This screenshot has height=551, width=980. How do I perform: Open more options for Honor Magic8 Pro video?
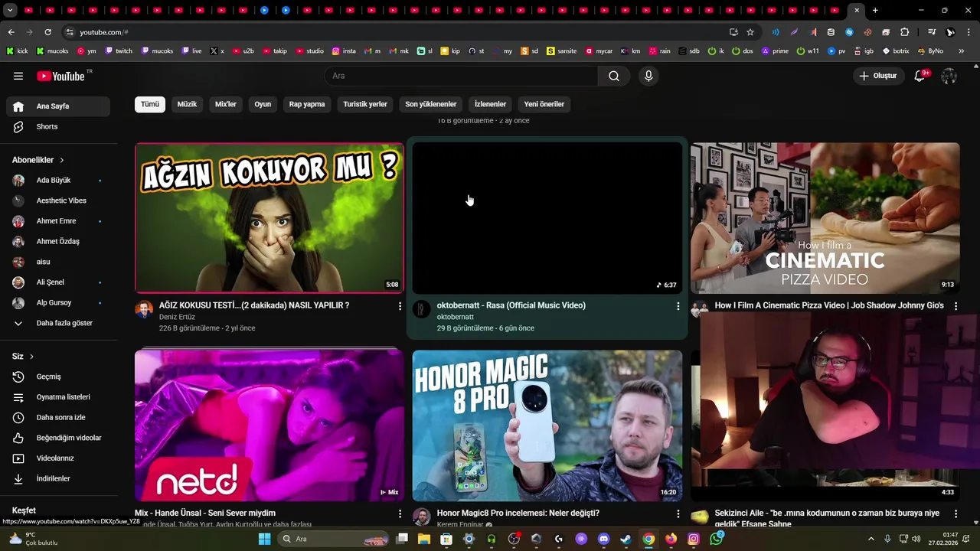[x=678, y=514]
